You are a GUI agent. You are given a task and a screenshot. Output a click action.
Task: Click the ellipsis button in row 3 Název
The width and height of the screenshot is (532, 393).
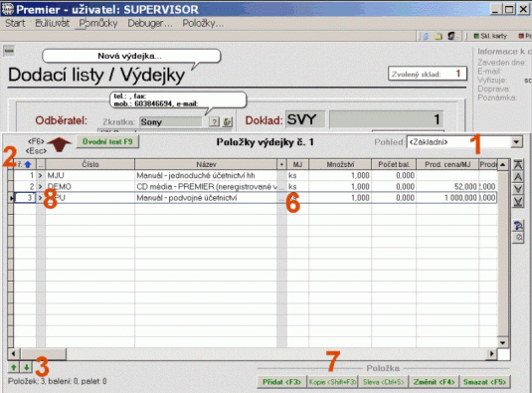click(281, 198)
